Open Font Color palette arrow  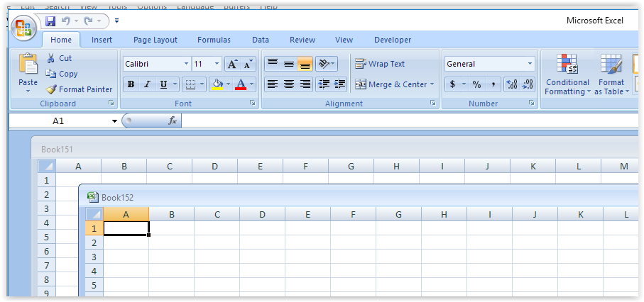pos(252,84)
